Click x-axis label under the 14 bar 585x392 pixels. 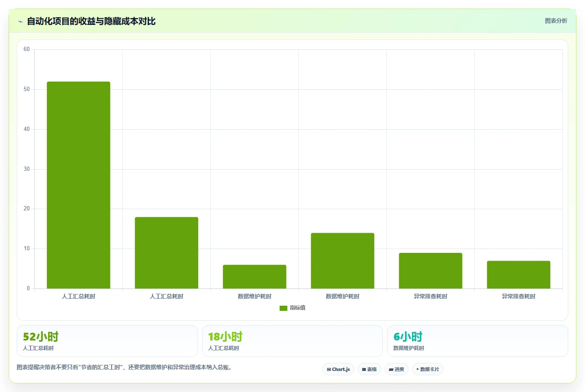click(x=343, y=296)
